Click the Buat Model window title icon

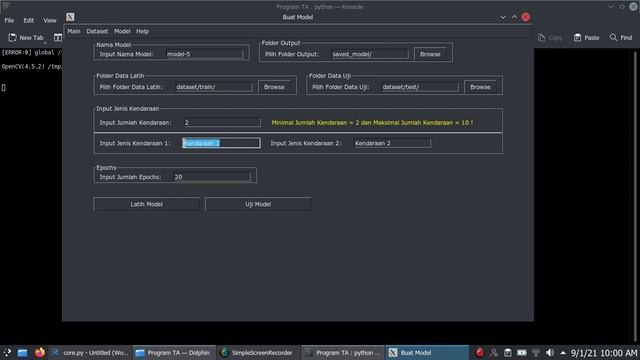[70, 17]
